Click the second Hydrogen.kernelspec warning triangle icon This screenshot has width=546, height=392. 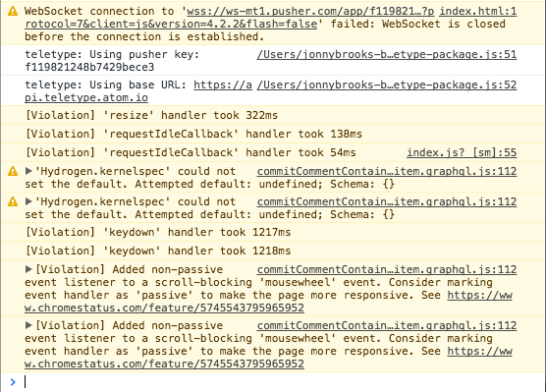[13, 201]
